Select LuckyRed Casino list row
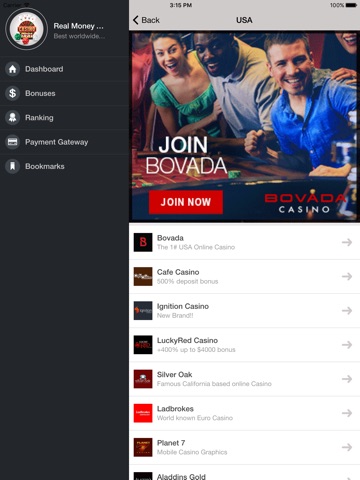Viewport: 360px width, 480px height. [244, 345]
